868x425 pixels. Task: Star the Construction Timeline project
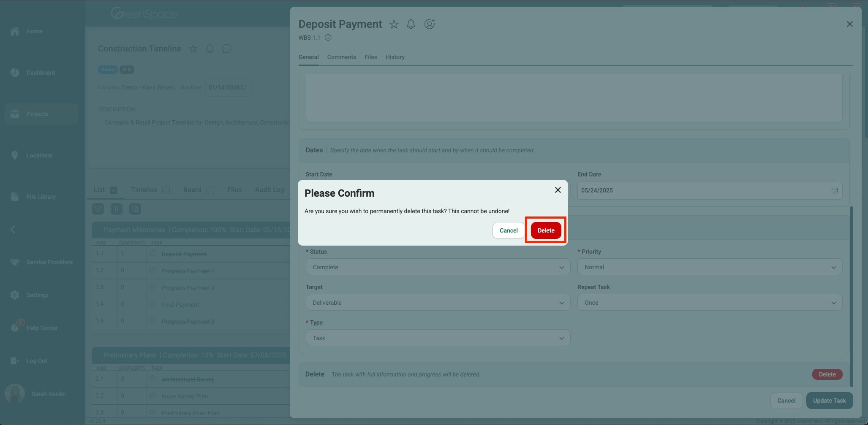[x=193, y=49]
